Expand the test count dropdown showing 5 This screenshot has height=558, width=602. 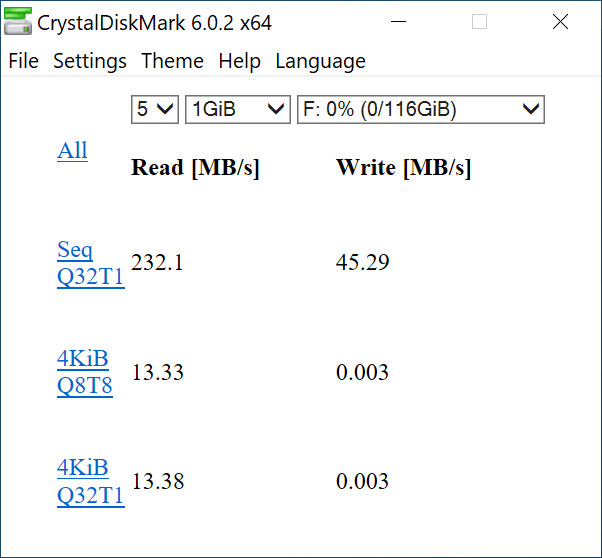[155, 109]
